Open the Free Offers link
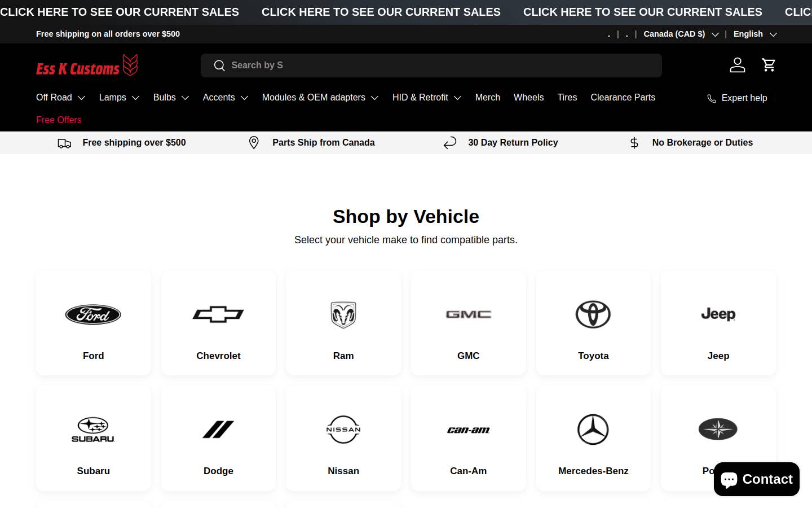812x508 pixels. click(x=59, y=120)
